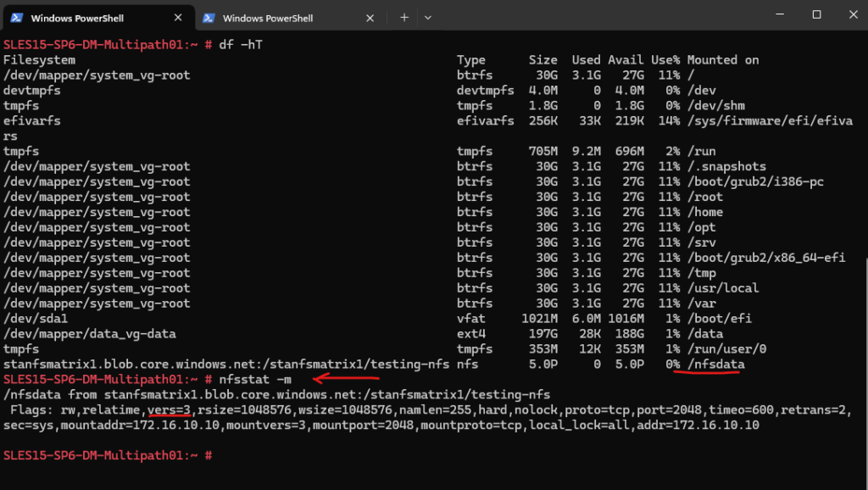
Task: Click the '/var' mount point
Action: point(701,303)
